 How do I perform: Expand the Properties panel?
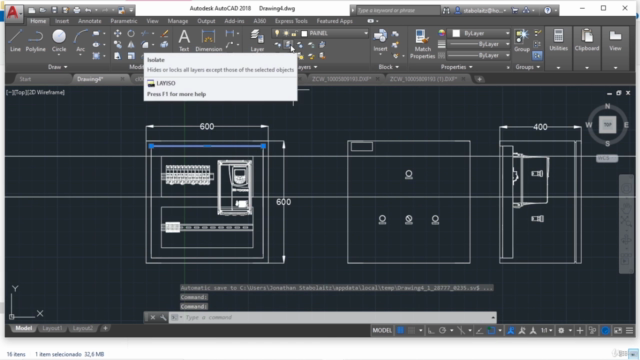[457, 67]
